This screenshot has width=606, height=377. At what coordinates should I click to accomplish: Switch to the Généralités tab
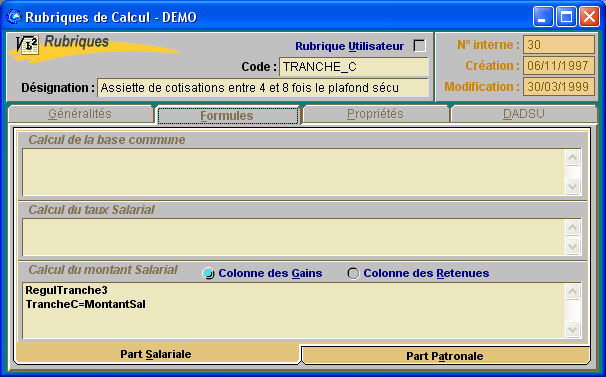click(80, 114)
